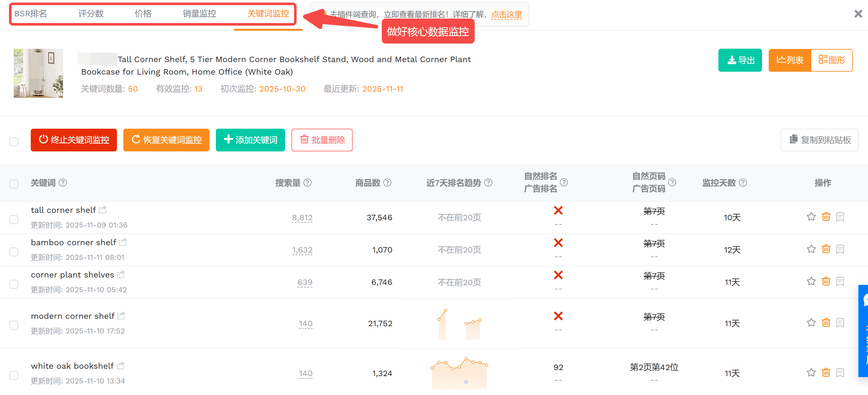Viewport: 868px width, 395px height.
Task: Click the 添加关键词 button
Action: click(x=250, y=140)
